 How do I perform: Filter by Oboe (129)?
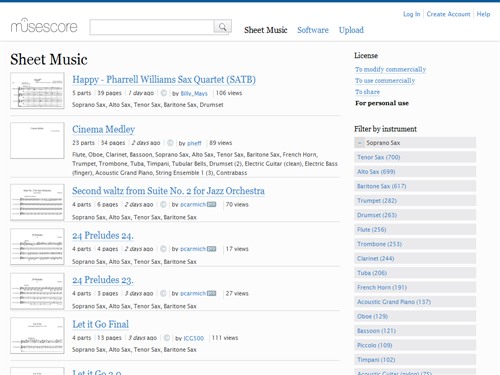point(415,316)
